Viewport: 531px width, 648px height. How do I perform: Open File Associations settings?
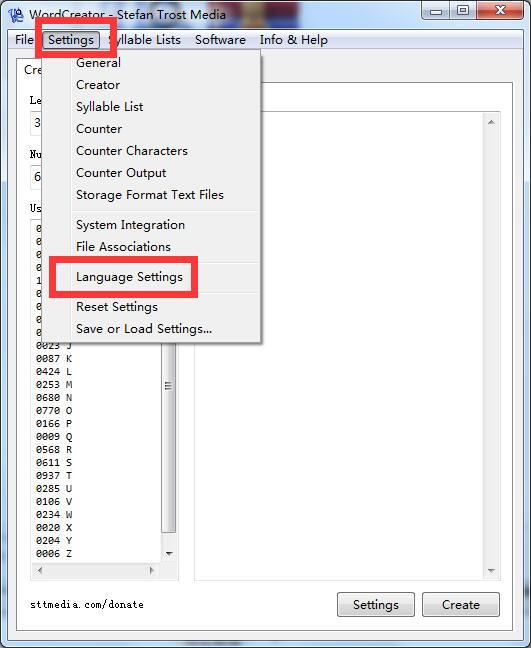click(123, 247)
